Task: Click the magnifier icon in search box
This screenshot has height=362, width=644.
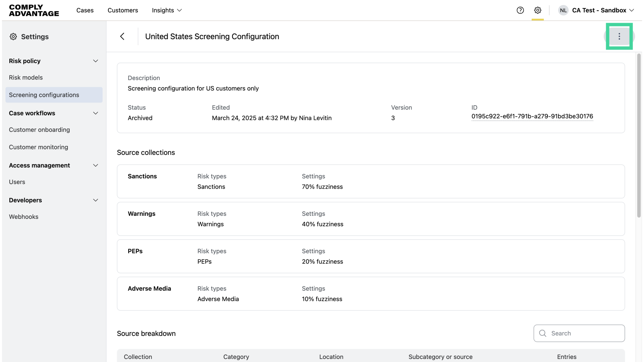Action: point(543,333)
